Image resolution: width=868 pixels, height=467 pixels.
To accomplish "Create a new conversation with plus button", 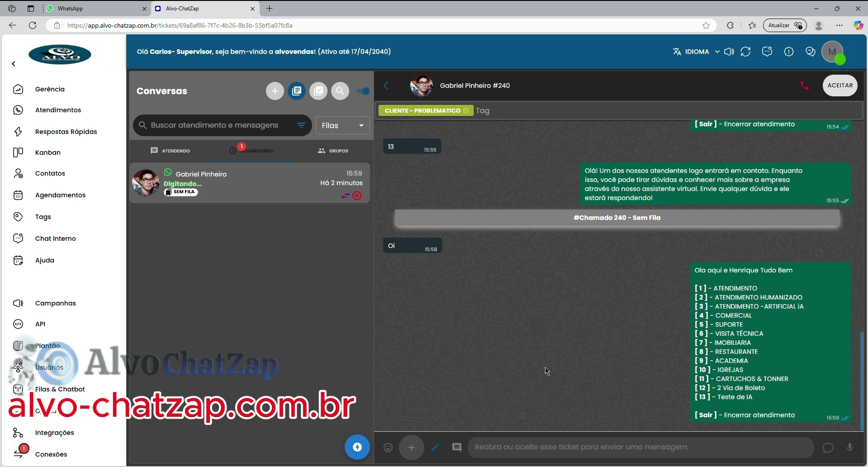I will [x=275, y=91].
